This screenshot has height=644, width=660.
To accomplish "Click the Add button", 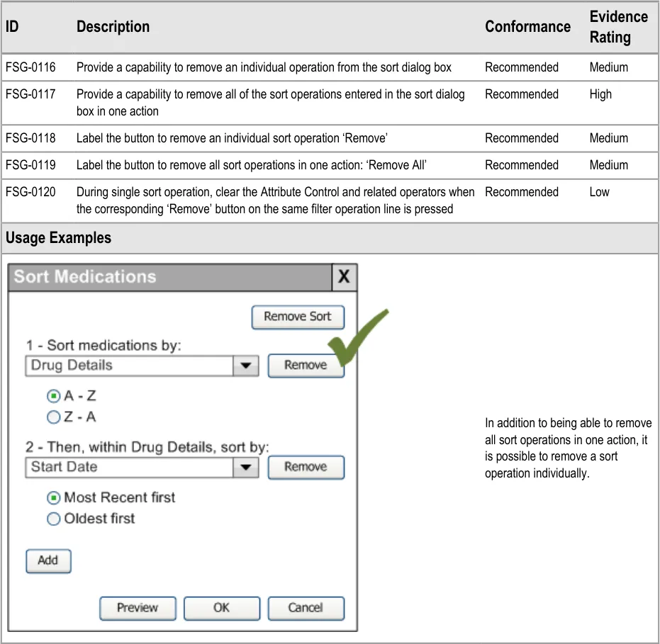I will [x=48, y=560].
